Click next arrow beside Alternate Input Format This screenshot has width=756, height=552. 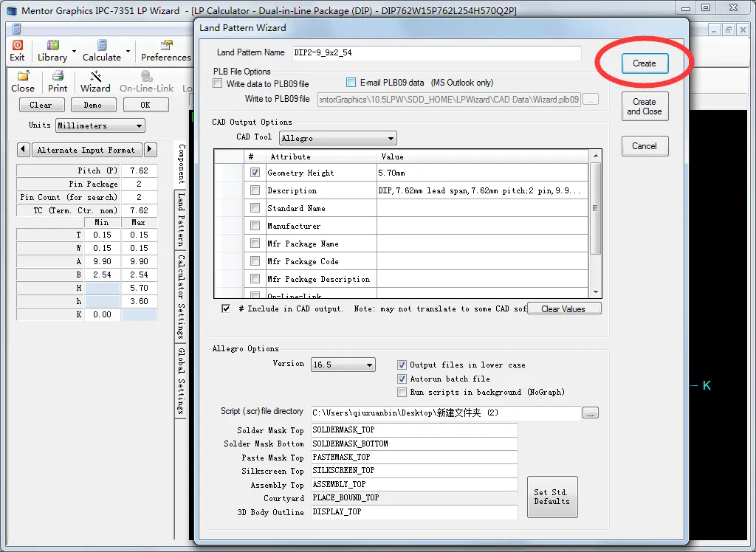coord(150,150)
